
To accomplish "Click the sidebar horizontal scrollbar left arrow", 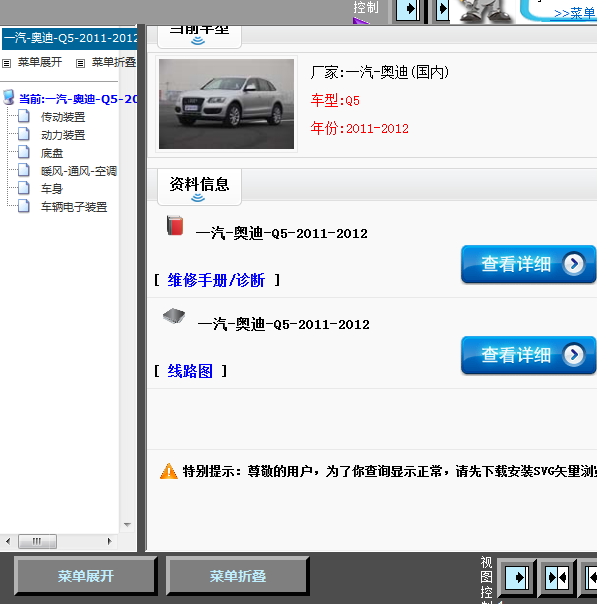I will click(x=8, y=541).
